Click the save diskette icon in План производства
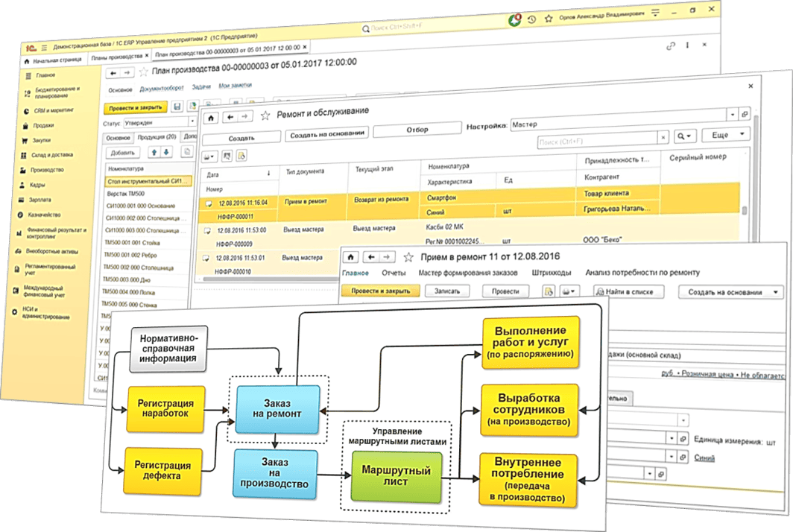 pyautogui.click(x=177, y=107)
